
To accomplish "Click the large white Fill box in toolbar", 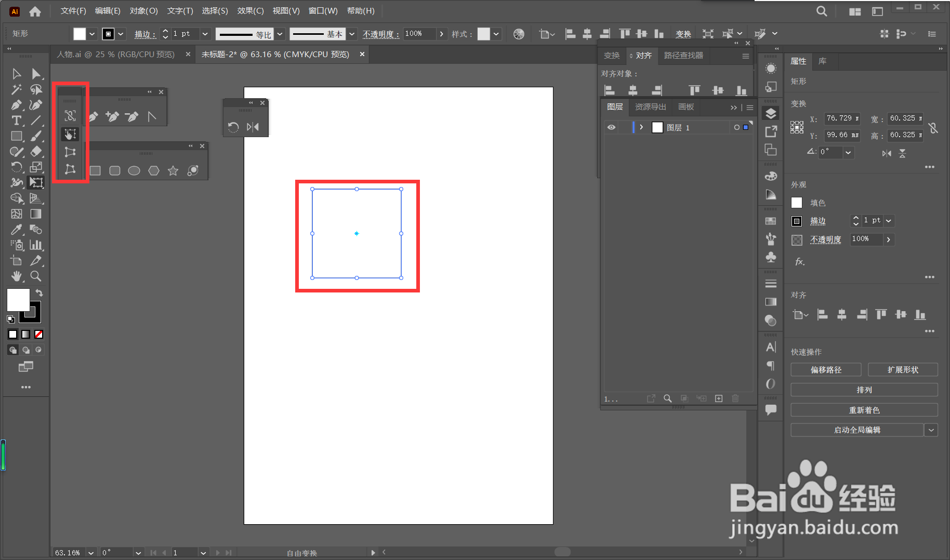I will 18,300.
